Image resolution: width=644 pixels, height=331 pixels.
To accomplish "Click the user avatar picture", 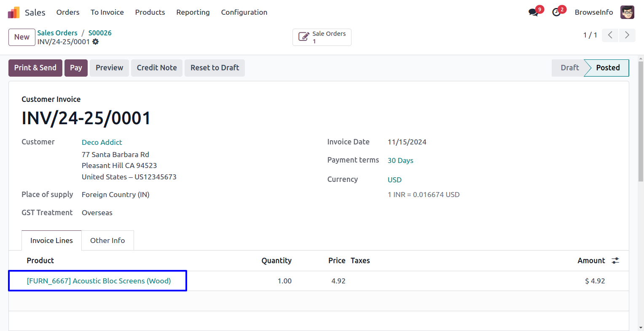I will pyautogui.click(x=627, y=12).
